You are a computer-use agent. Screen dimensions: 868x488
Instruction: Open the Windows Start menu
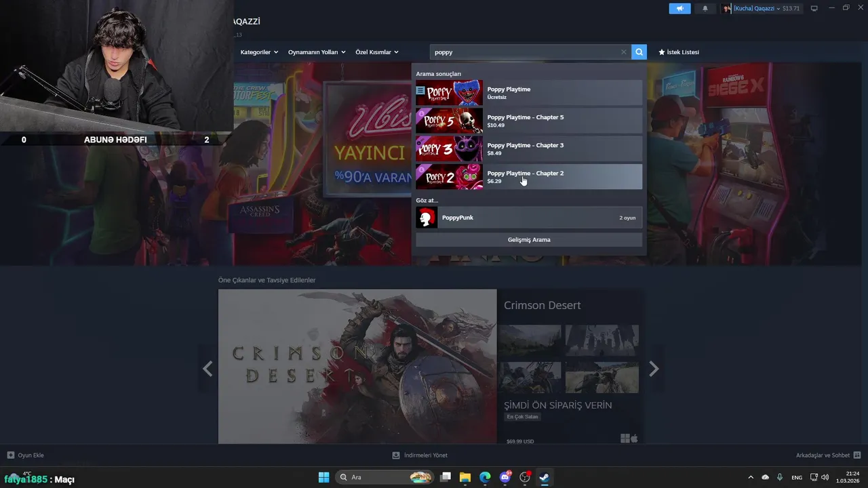(323, 477)
